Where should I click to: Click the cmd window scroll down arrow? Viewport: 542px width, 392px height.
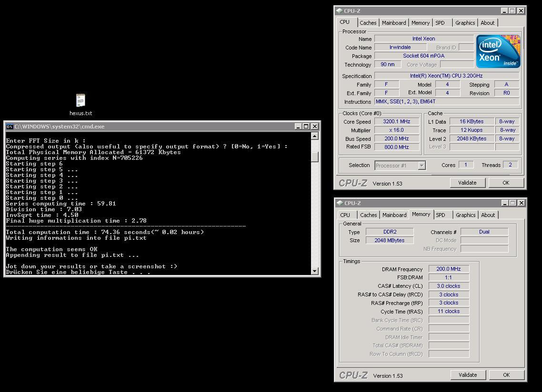pos(314,271)
